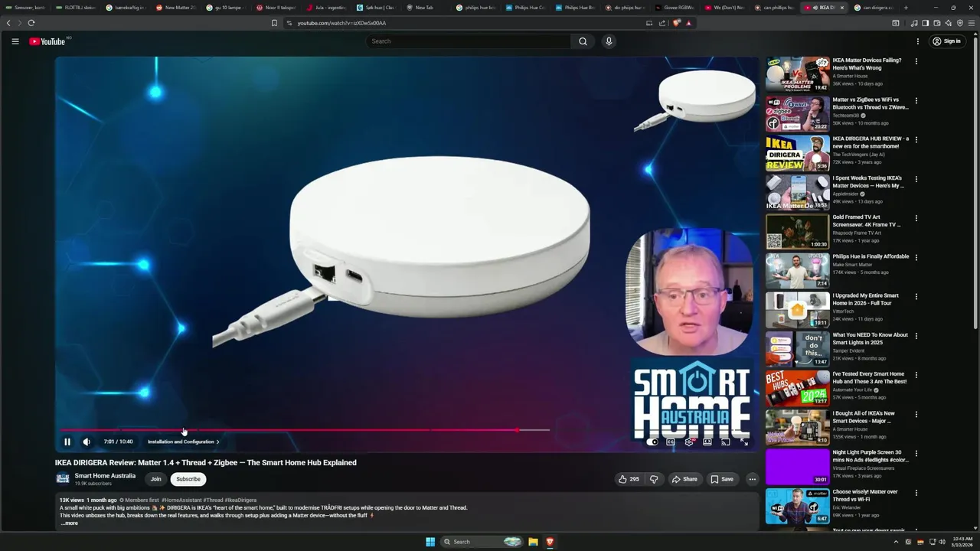Open Brave sidebar panel icon in toolbar
980x551 pixels.
tap(925, 23)
